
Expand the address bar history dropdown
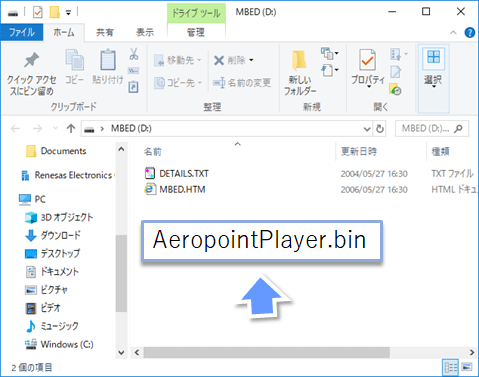(367, 129)
